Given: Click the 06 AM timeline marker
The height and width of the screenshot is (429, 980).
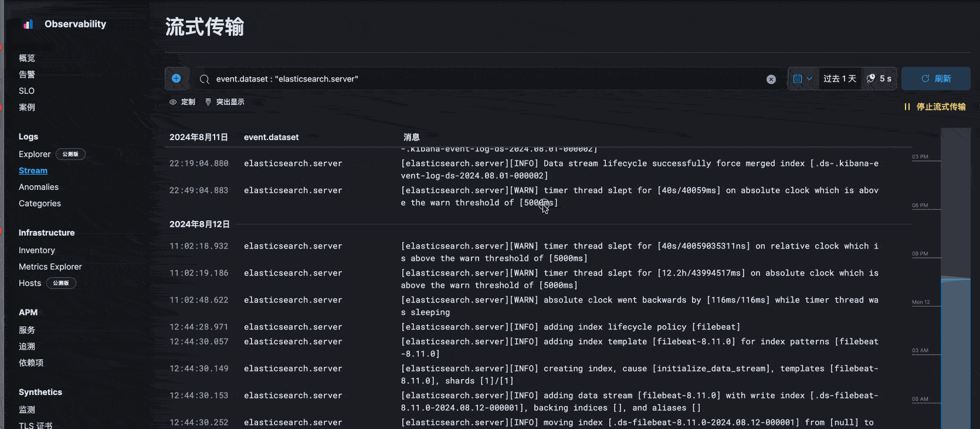Looking at the screenshot, I should [920, 399].
